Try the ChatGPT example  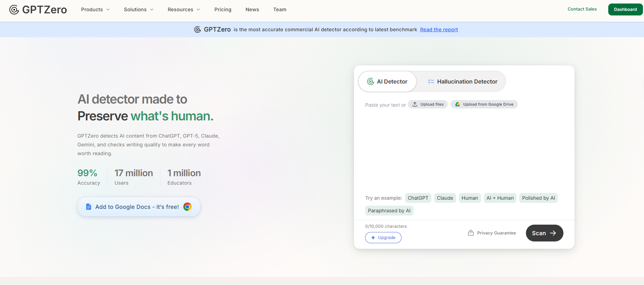pos(418,198)
